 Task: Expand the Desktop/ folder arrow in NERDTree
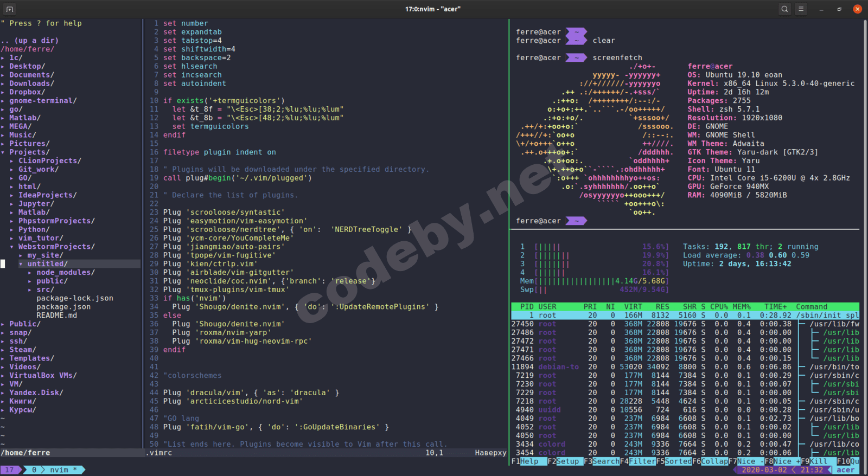click(x=3, y=66)
